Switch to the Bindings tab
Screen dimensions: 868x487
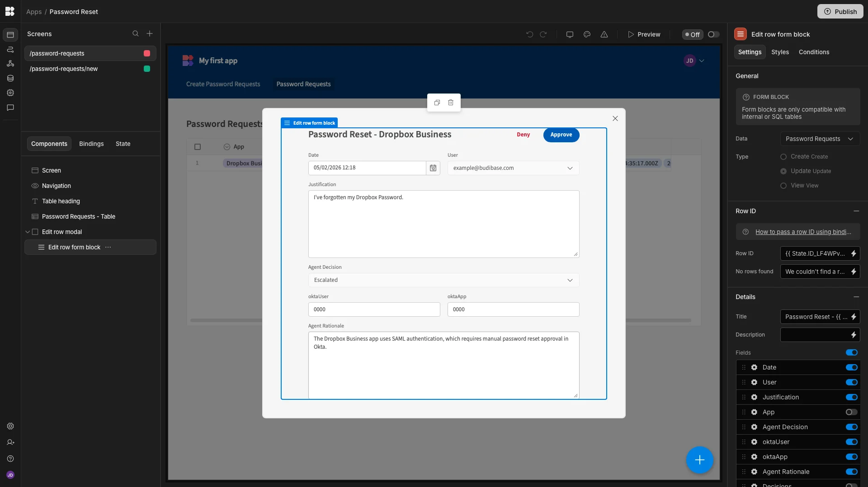[x=91, y=144]
